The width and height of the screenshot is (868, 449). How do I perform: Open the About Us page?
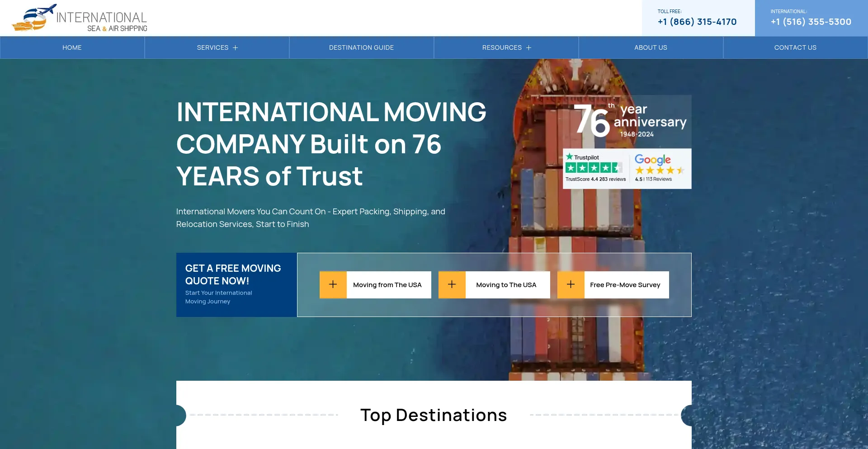[x=651, y=47]
